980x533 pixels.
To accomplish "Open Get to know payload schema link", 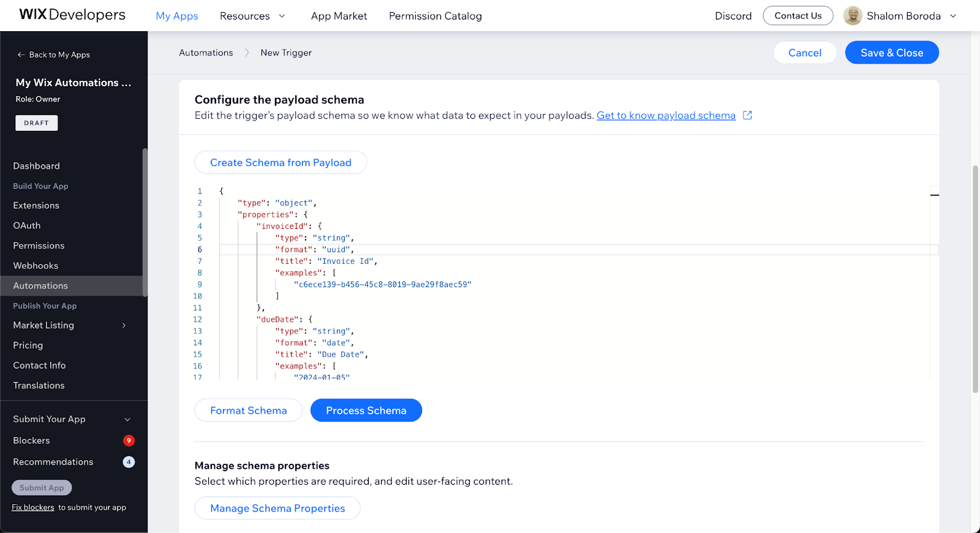I will [666, 115].
